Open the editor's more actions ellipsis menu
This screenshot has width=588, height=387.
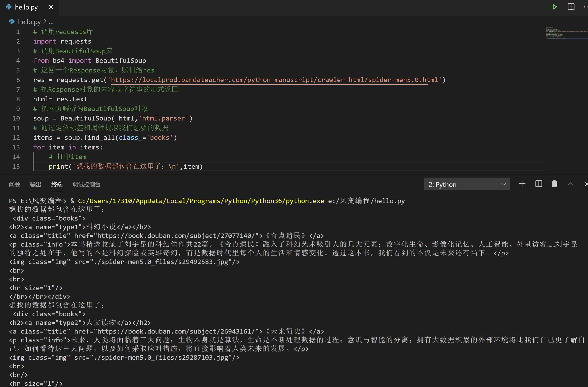[x=585, y=7]
